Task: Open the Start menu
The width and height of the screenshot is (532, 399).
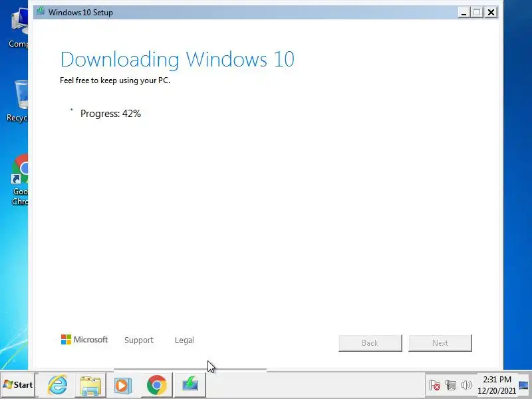Action: point(18,385)
